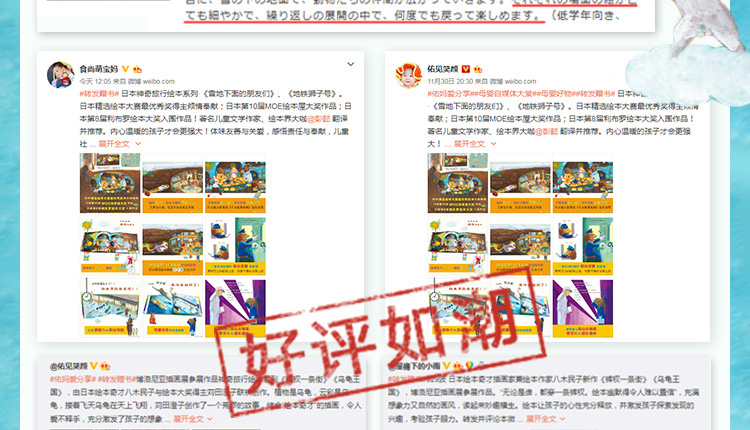Open center thumbnail in 食尚萌宝妈's image grid
Screen dimensions: 750x430
173,245
